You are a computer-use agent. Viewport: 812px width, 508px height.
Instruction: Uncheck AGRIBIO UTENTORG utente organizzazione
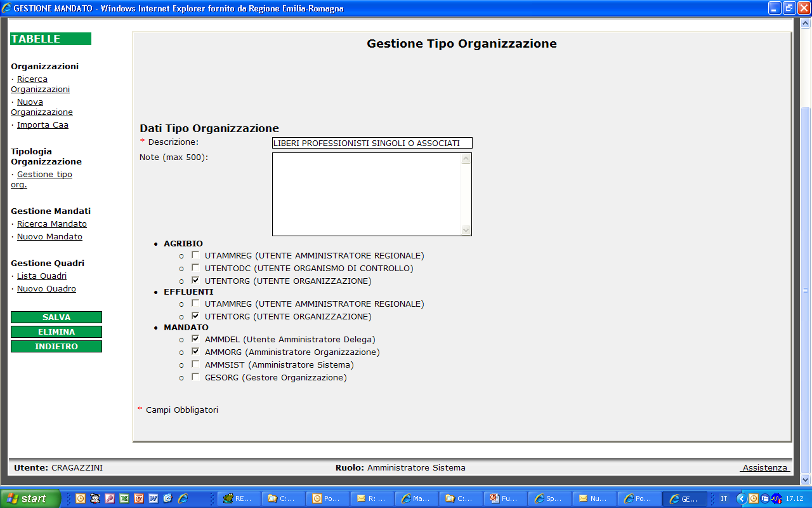pos(195,280)
